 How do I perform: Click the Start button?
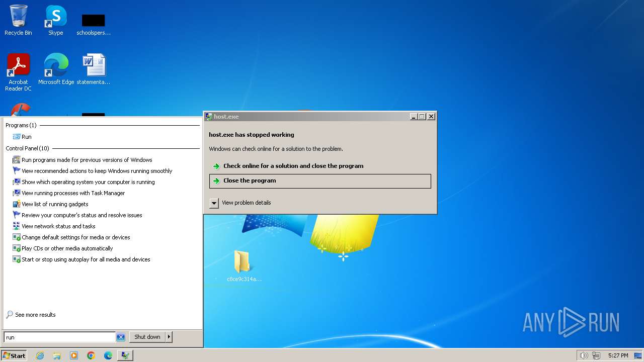pos(14,355)
